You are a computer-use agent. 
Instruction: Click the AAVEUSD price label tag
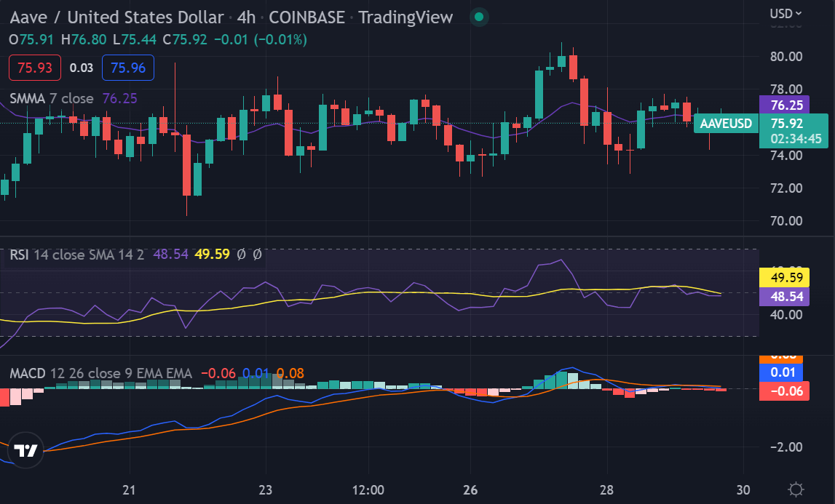[726, 124]
